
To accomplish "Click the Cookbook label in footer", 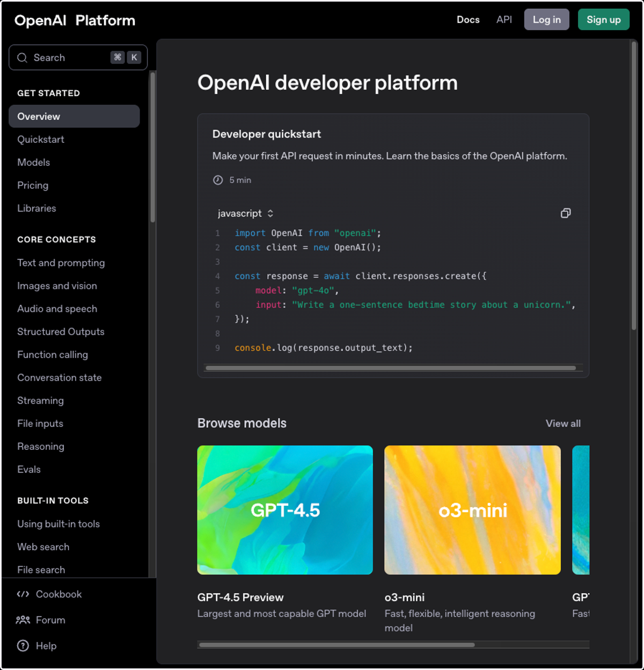I will pyautogui.click(x=58, y=594).
